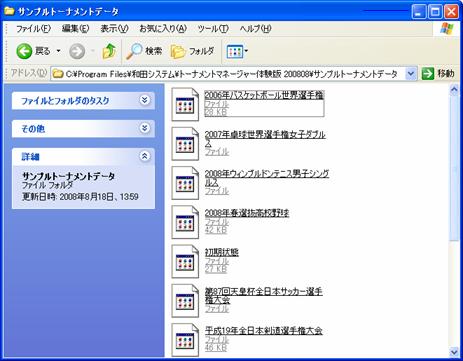Select icon of 初期状態 file

tap(185, 262)
